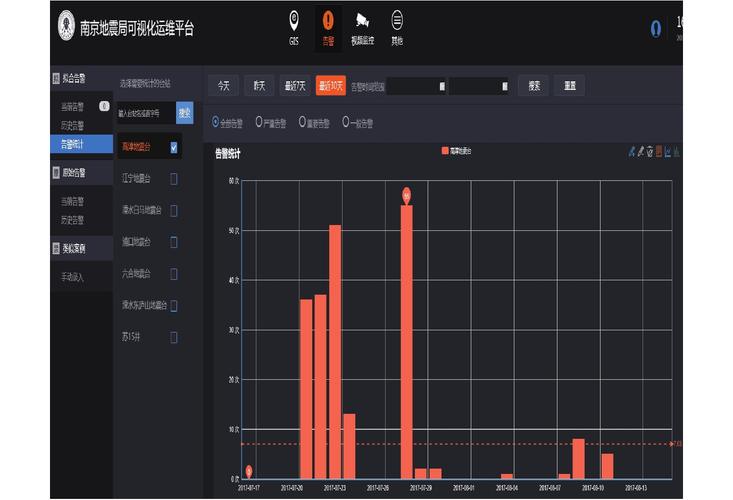Open 历史告警 under 拟合告警 menu
This screenshot has height=500, width=733.
(x=72, y=125)
